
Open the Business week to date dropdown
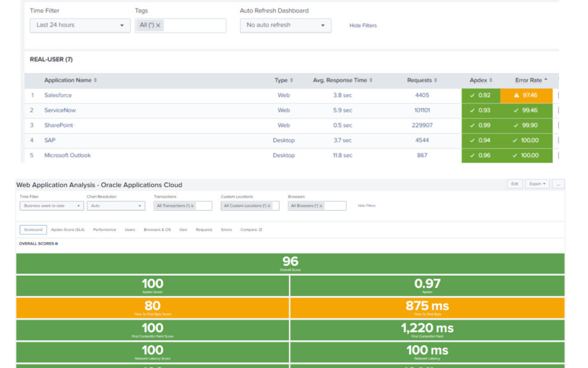click(x=51, y=206)
